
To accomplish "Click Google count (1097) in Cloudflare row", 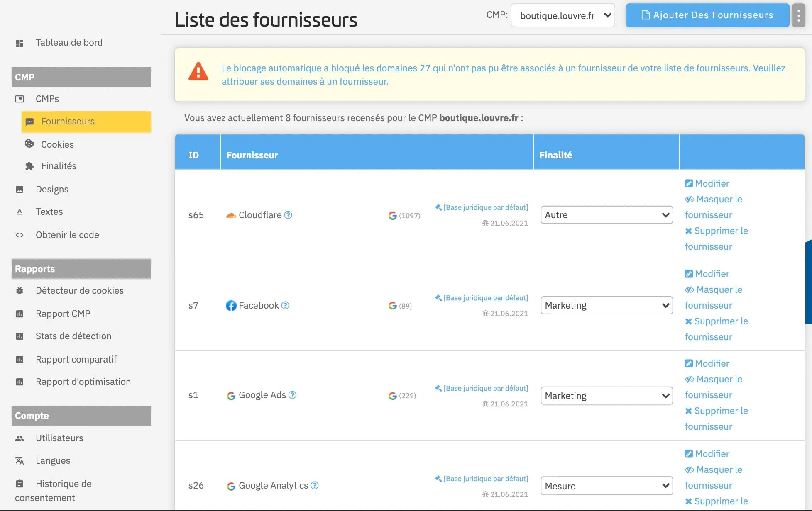I will click(x=404, y=216).
